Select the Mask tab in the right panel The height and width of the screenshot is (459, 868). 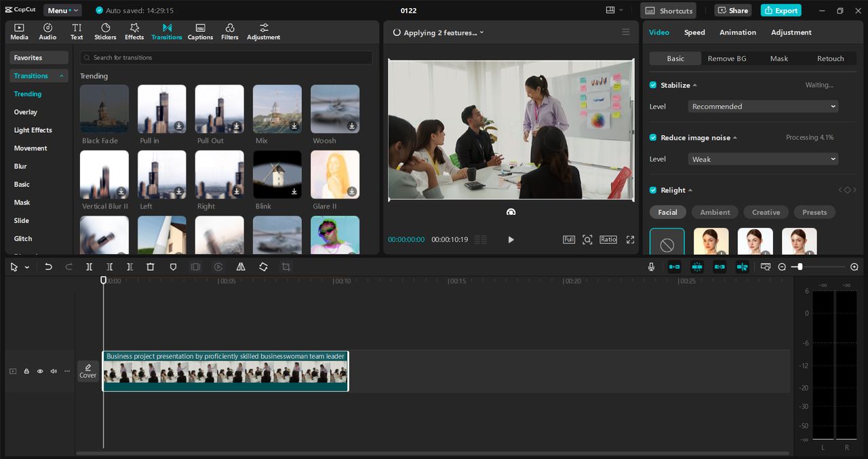coord(779,59)
